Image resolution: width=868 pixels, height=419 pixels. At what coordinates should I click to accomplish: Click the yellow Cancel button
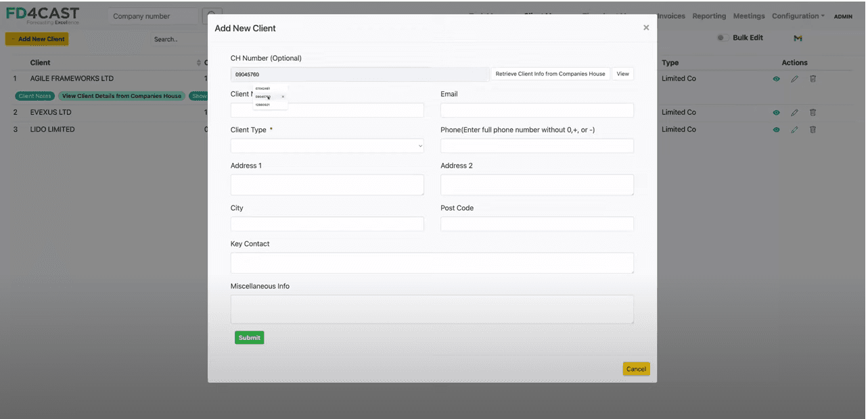[636, 369]
